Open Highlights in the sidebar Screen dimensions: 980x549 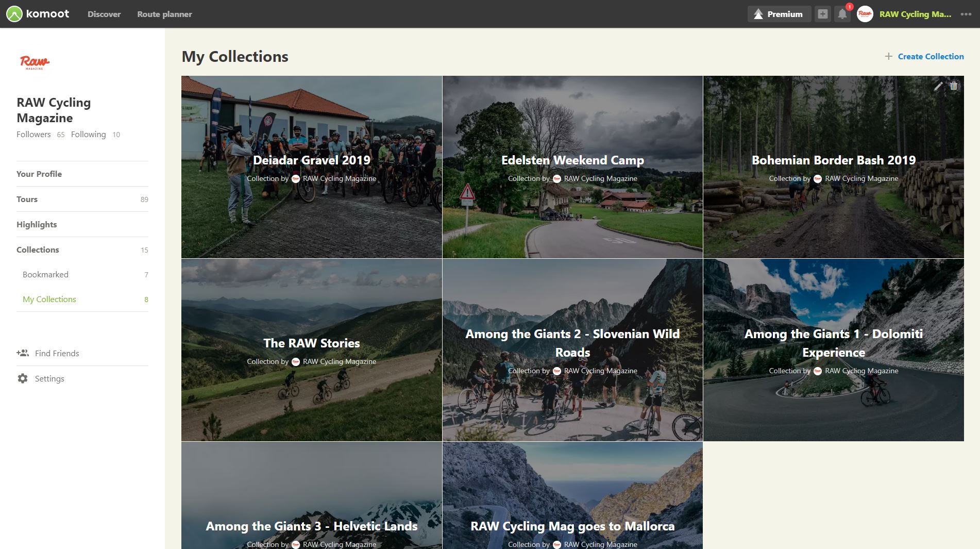click(x=37, y=224)
